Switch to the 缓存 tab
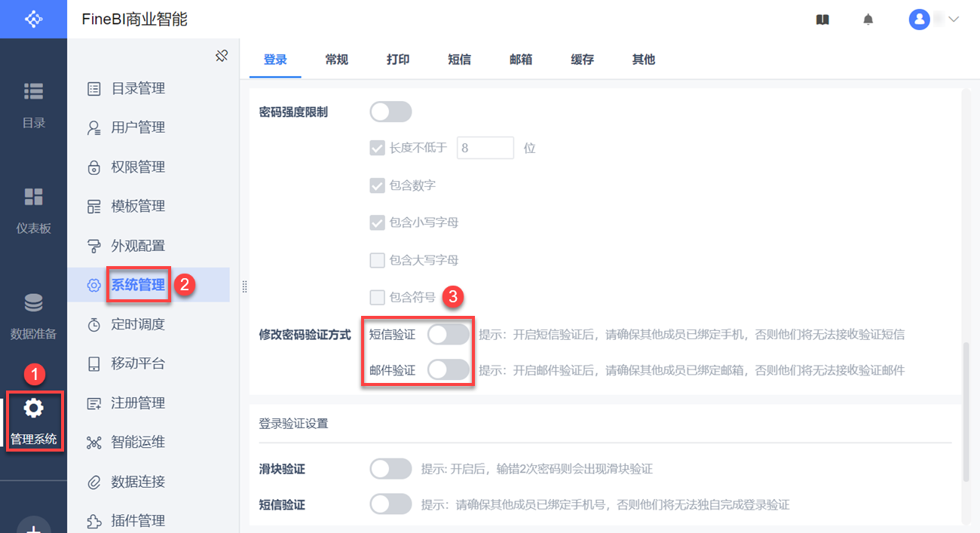The image size is (980, 533). pyautogui.click(x=582, y=60)
